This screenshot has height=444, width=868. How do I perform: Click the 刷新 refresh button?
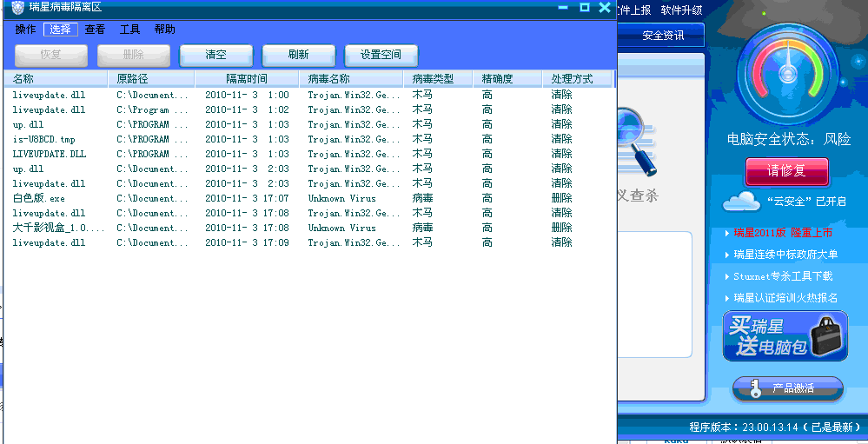298,56
